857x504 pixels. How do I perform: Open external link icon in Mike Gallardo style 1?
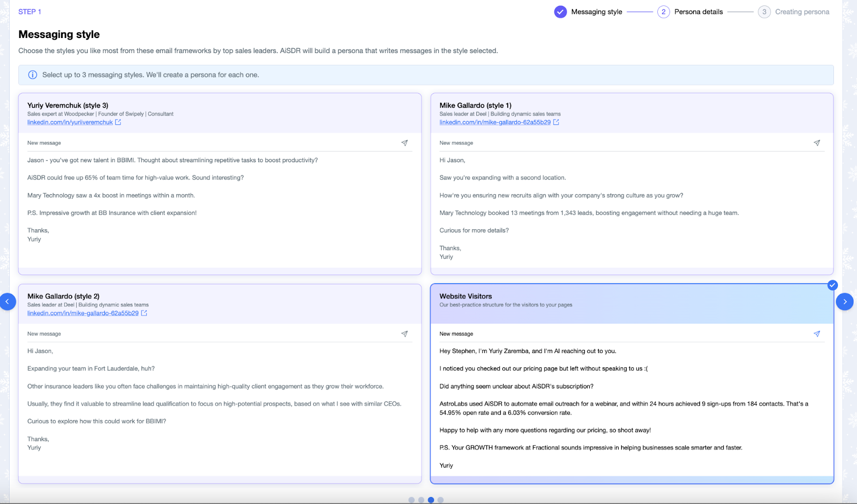[x=556, y=122]
